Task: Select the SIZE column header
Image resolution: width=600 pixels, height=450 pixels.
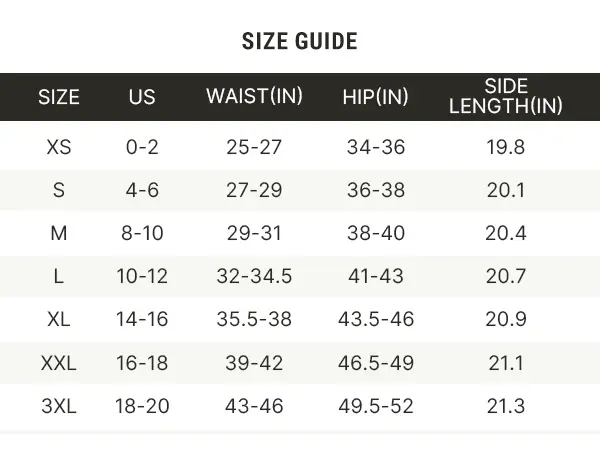Action: (x=59, y=97)
